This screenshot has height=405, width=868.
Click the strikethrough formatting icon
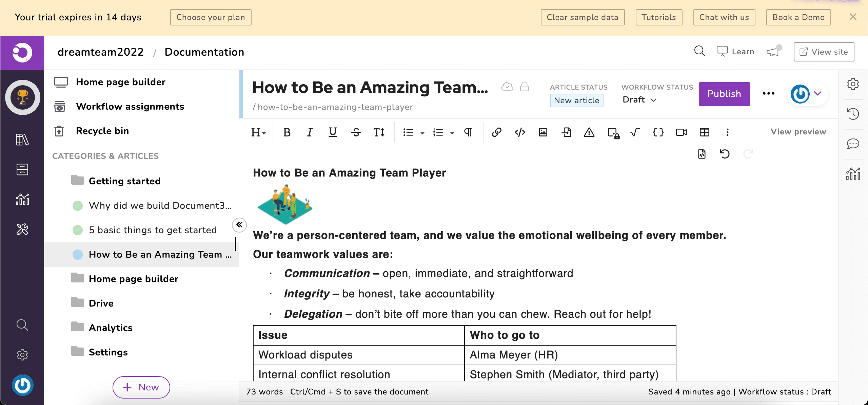pos(355,132)
